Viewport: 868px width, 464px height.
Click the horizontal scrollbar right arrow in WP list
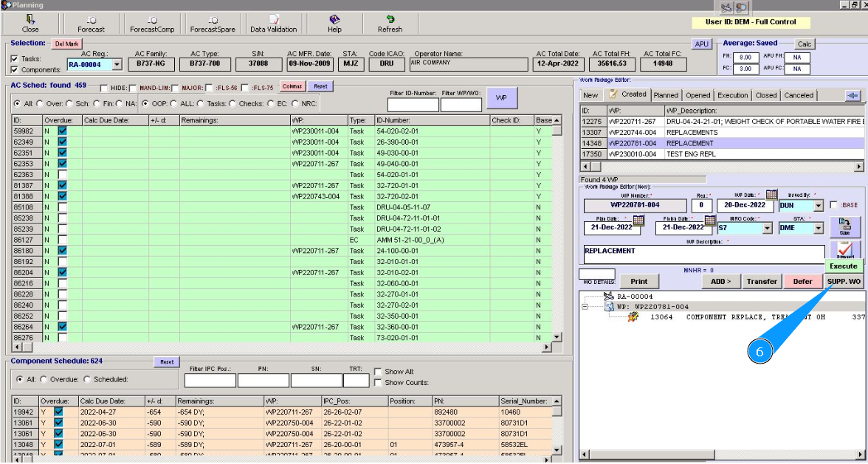coord(858,167)
